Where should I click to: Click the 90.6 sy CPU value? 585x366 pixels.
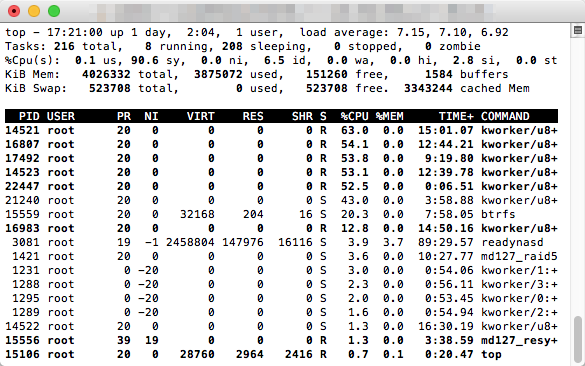(145, 60)
